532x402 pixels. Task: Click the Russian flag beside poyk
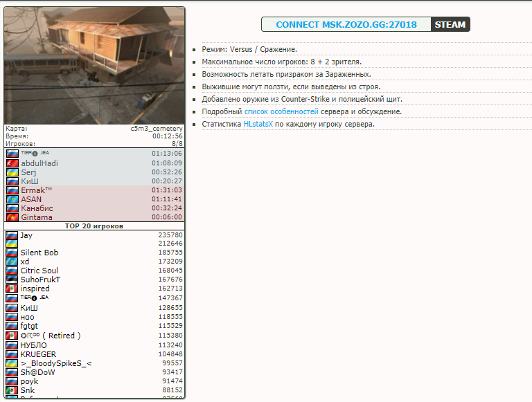click(12, 381)
